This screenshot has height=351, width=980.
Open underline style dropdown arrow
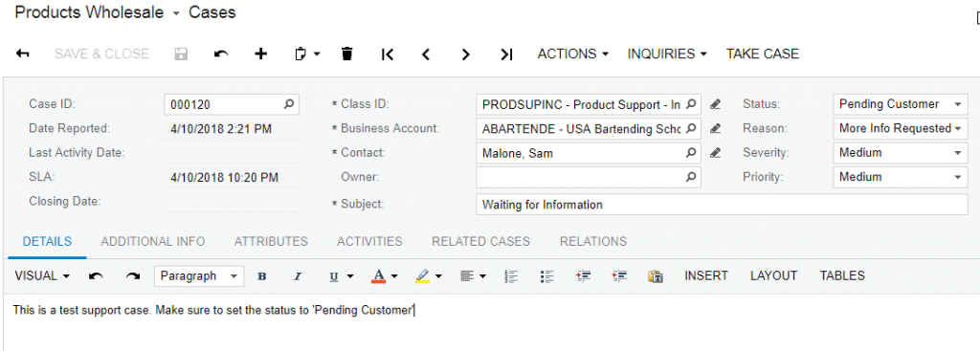[350, 276]
